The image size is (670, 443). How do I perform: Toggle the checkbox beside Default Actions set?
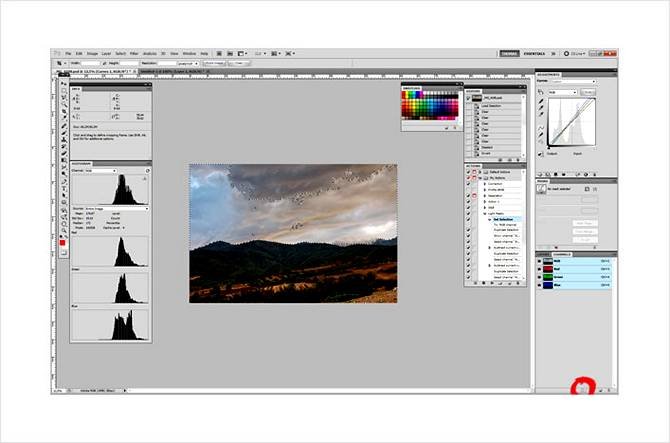pyautogui.click(x=470, y=173)
